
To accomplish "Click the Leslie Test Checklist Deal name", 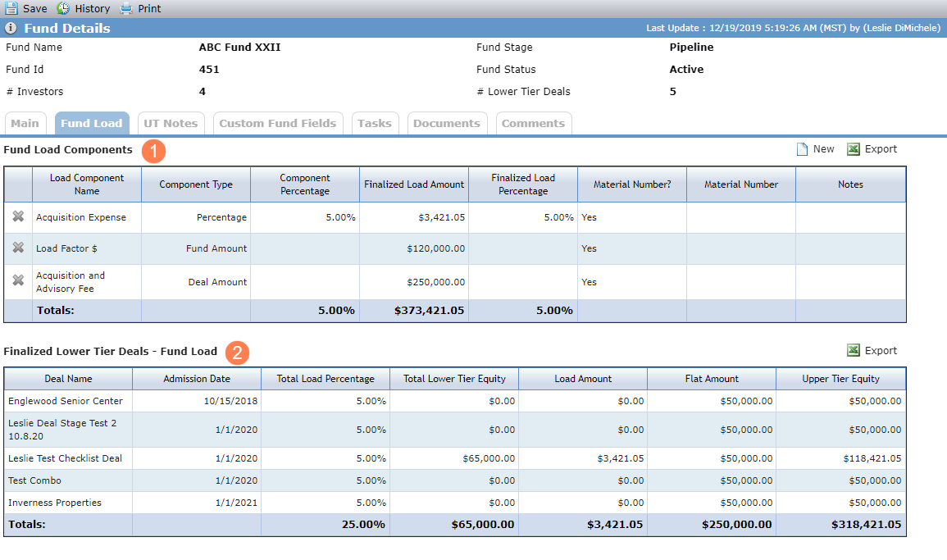I will (x=66, y=458).
